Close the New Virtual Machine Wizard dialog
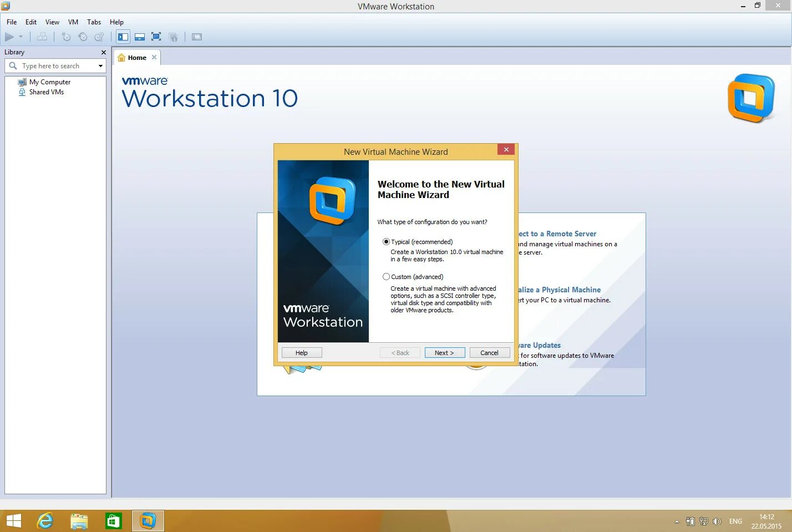The height and width of the screenshot is (532, 792). pos(506,150)
